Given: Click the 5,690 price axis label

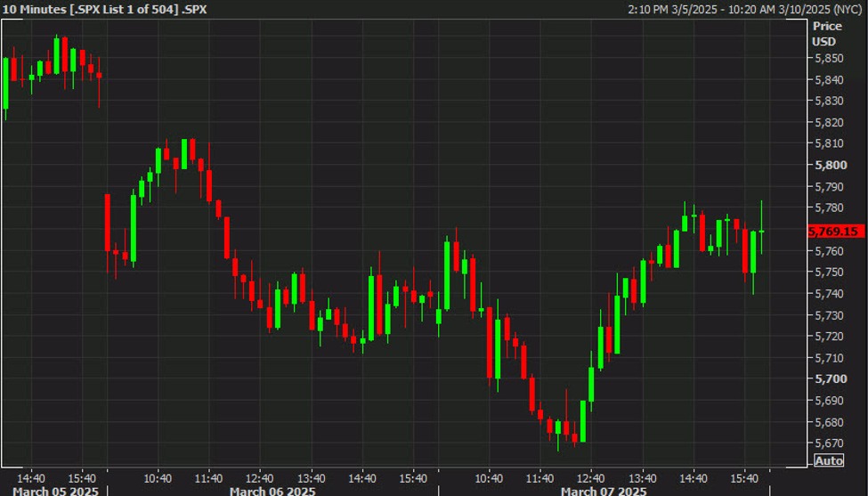Looking at the screenshot, I should click(829, 400).
